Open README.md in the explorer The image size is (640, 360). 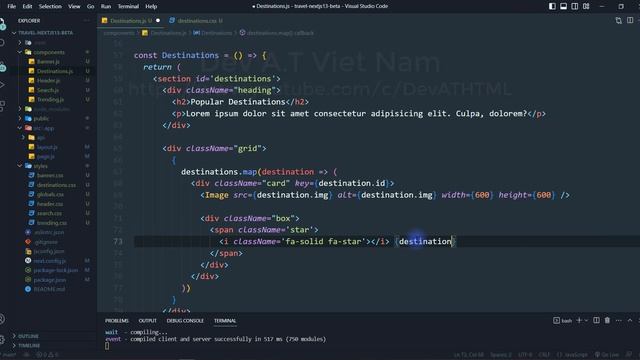49,289
